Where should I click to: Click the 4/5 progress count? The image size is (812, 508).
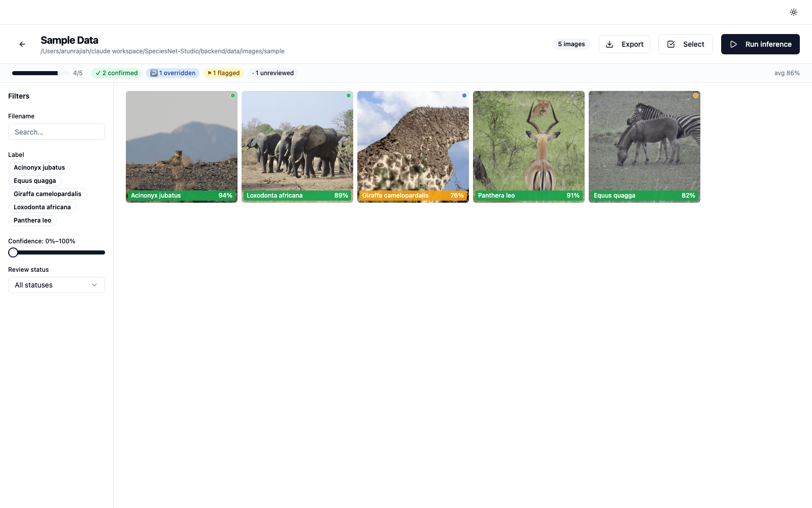tap(78, 73)
